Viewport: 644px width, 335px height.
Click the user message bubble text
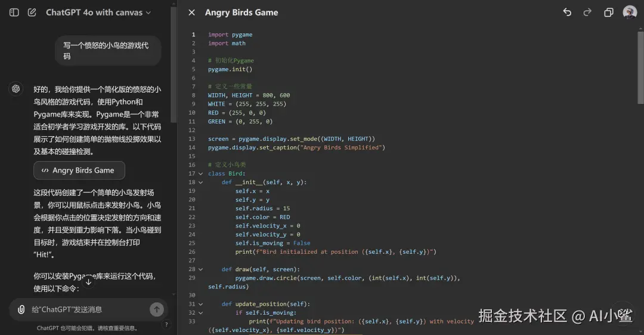coord(106,51)
